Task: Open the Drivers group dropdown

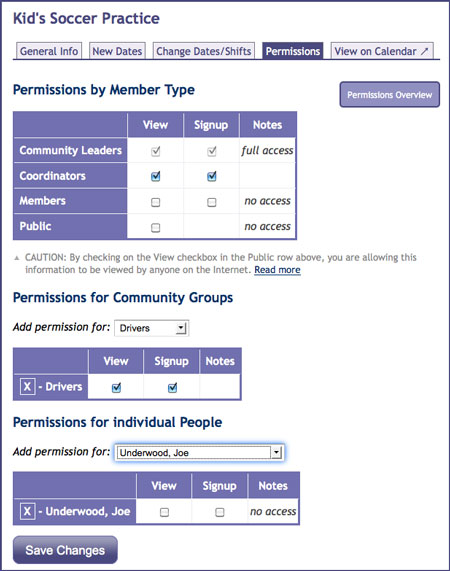Action: 151,328
